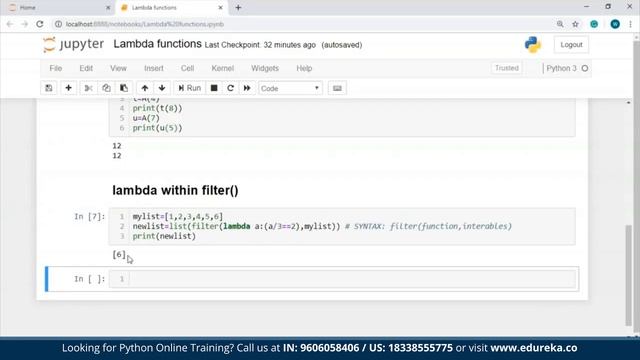Screen dimensions: 640x360
Task: Click the green browser extension icon
Action: coord(594,24)
